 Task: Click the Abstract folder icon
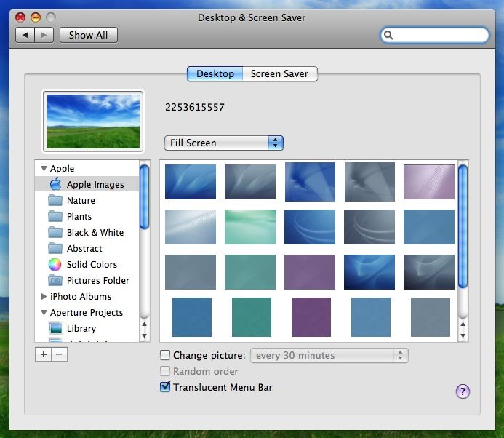pyautogui.click(x=55, y=248)
